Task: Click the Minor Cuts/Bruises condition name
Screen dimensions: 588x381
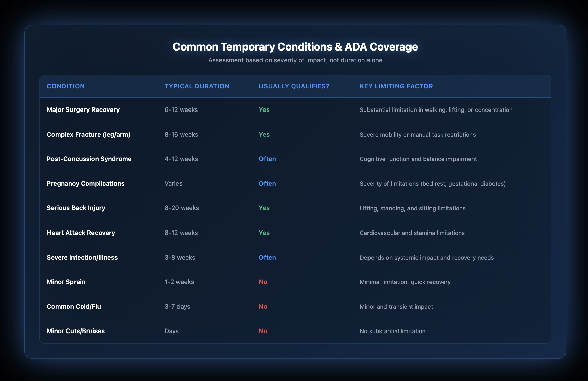Action: pos(76,331)
